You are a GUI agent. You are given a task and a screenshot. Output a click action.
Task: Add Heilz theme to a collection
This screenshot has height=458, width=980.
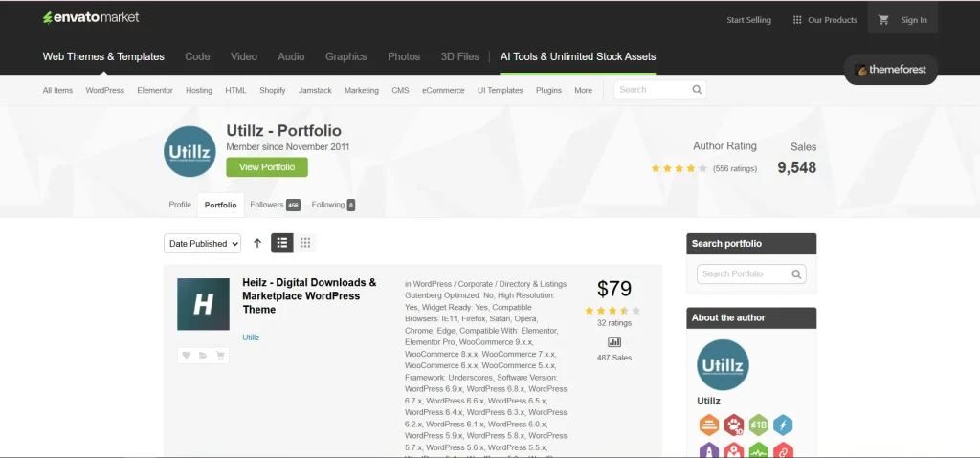coord(203,355)
